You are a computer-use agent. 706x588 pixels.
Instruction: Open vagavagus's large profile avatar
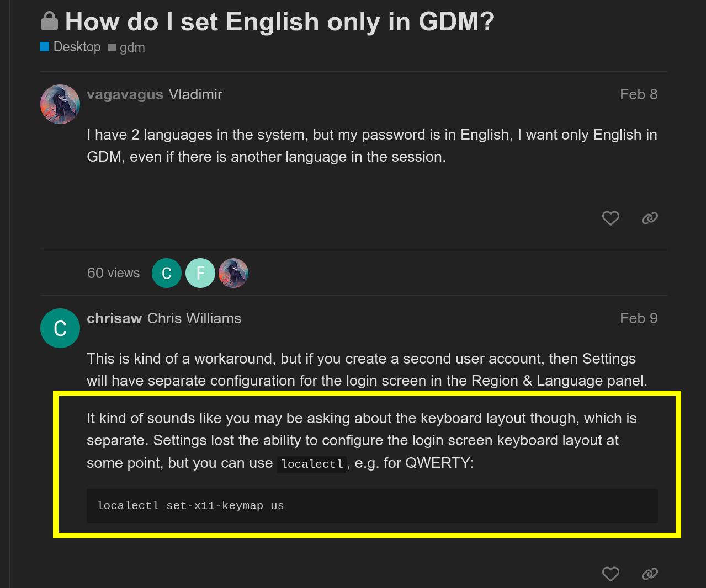(x=60, y=104)
